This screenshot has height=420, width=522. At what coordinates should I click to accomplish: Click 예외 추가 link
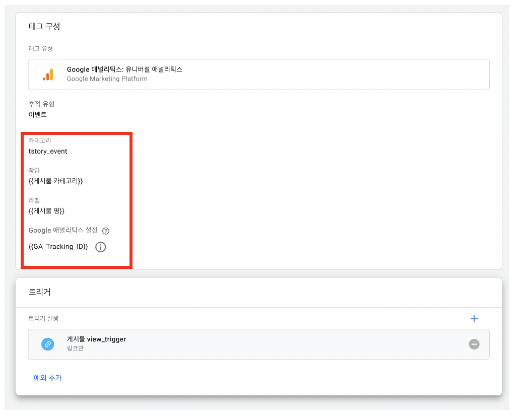point(47,378)
